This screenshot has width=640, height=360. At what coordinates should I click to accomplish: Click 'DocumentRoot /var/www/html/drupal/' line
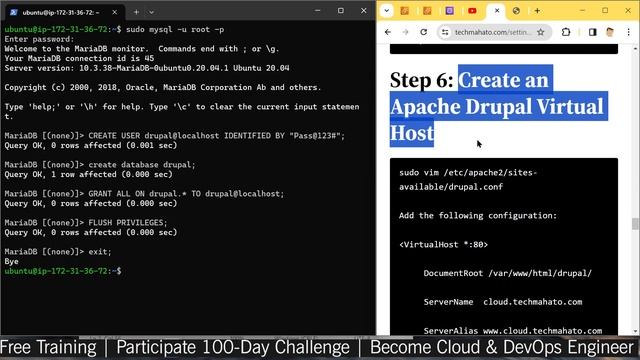(x=507, y=273)
